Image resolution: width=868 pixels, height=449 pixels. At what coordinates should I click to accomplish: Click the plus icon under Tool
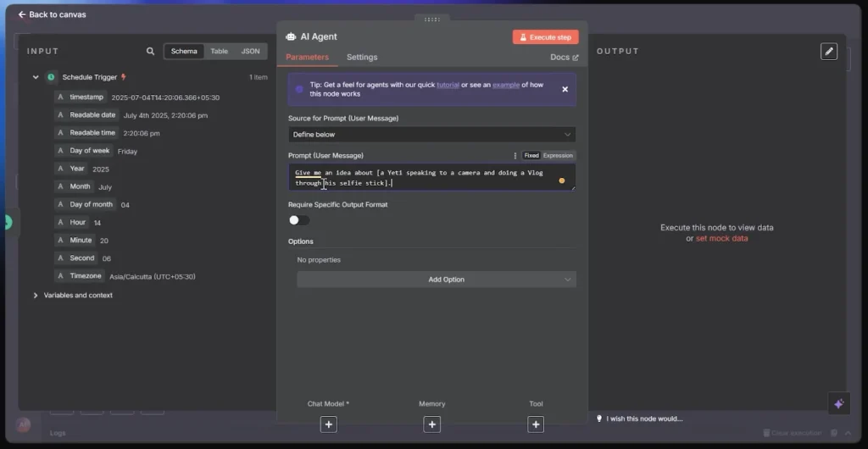pos(536,424)
